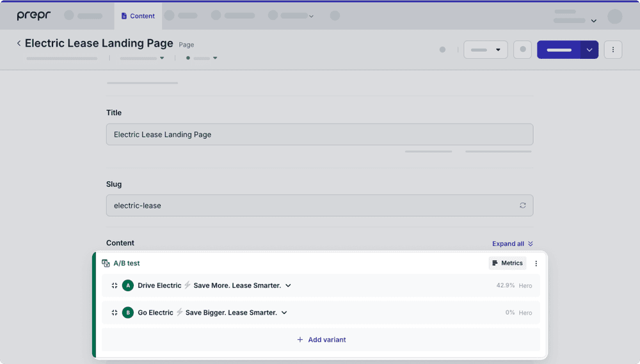Viewport: 640px width, 364px height.
Task: Open the blue save button dropdown arrow
Action: point(589,50)
